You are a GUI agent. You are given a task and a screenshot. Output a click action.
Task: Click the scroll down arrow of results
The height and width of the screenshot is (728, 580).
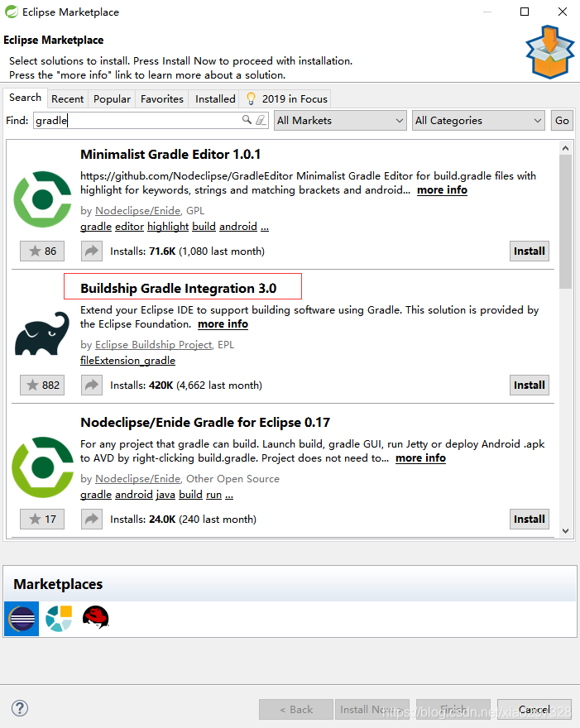(565, 530)
